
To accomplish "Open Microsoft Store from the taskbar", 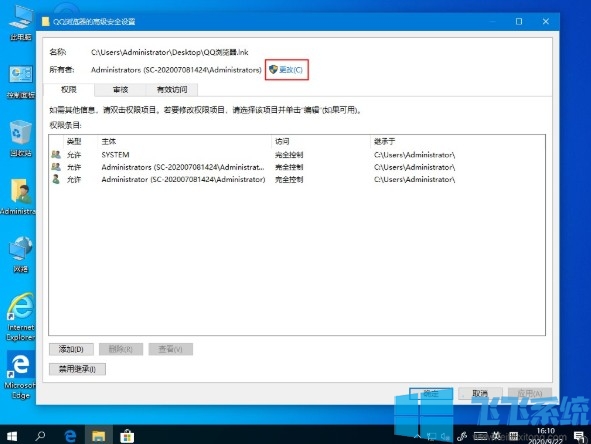I will 127,436.
